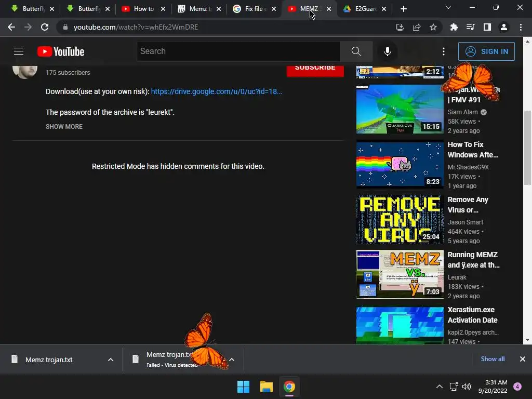
Task: Click the forward navigation arrow
Action: 28,27
